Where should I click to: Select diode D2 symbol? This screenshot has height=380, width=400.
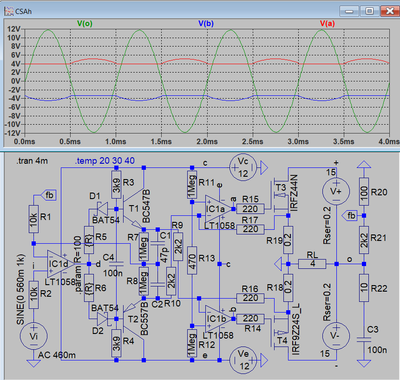point(102,319)
